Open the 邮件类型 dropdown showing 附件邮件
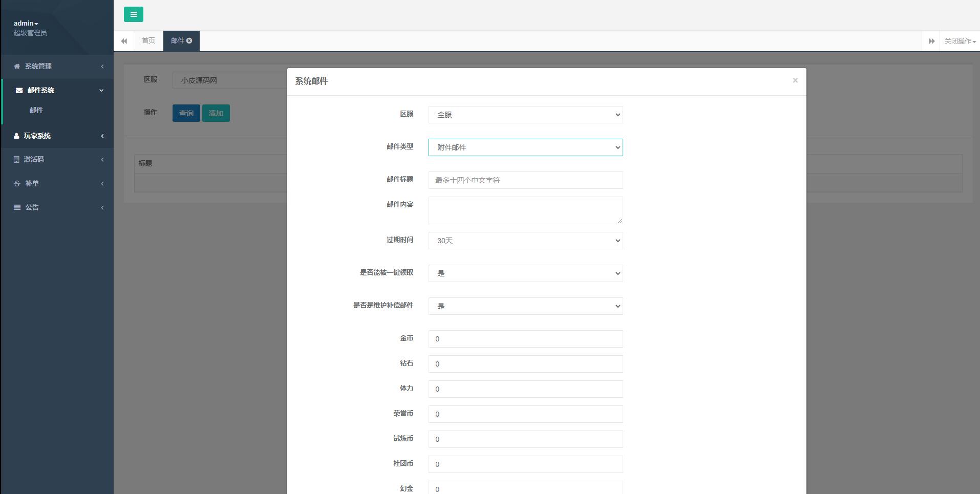The height and width of the screenshot is (494, 980). [x=525, y=147]
